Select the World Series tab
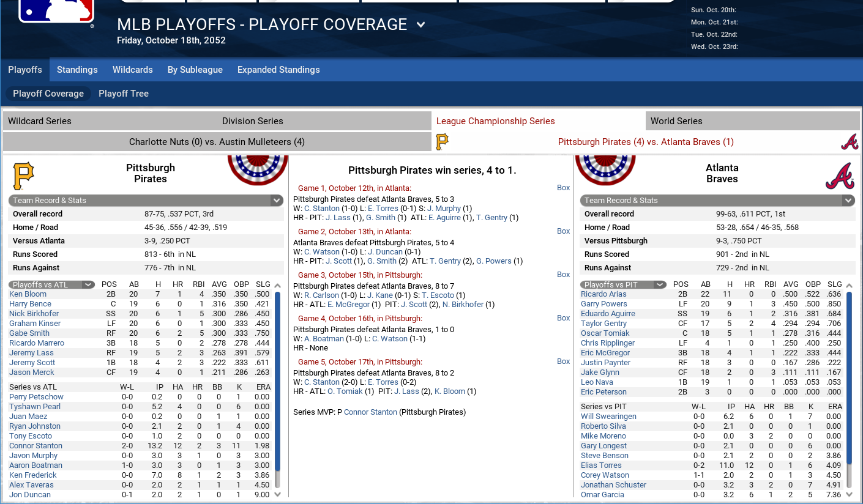This screenshot has width=863, height=504. coord(753,121)
